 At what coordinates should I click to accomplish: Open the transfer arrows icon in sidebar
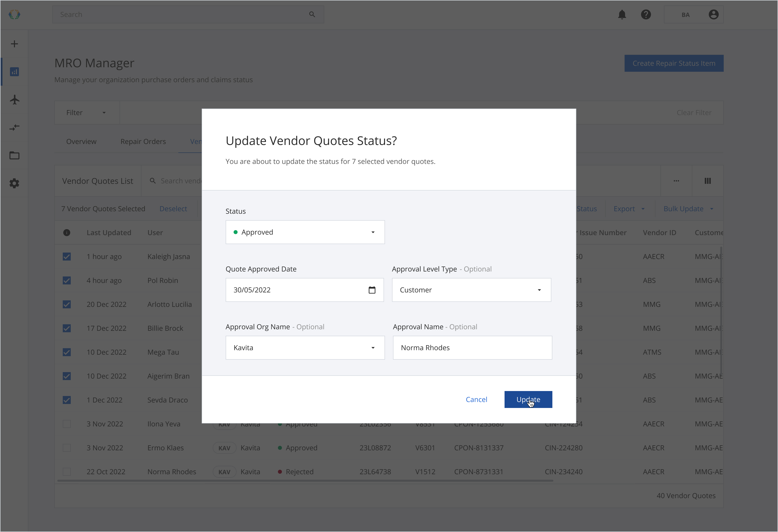pos(14,128)
